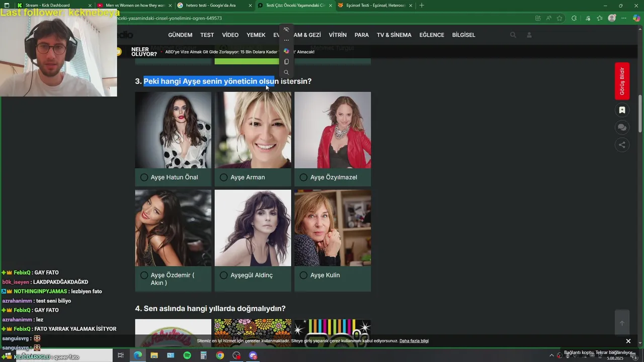Click Ayşe Hatun Önal photo thumbnail
The height and width of the screenshot is (362, 644).
[x=173, y=130]
